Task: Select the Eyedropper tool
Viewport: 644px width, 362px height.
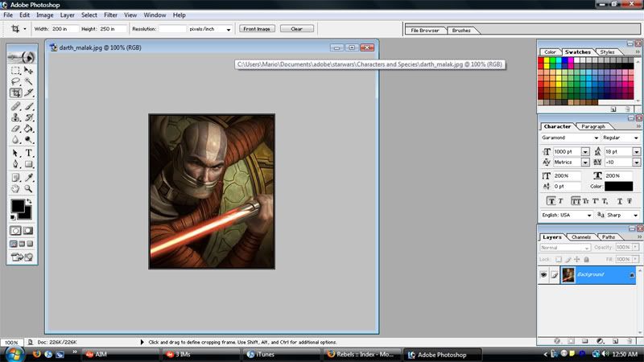Action: [x=28, y=178]
